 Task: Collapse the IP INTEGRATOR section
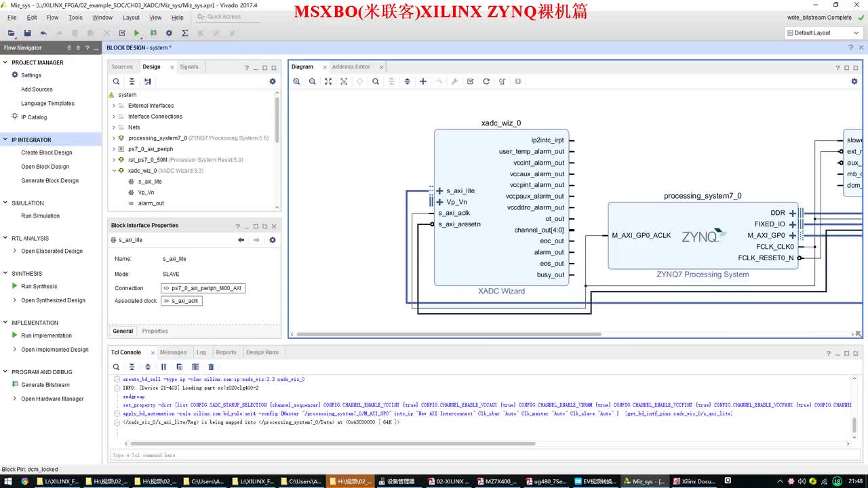5,140
